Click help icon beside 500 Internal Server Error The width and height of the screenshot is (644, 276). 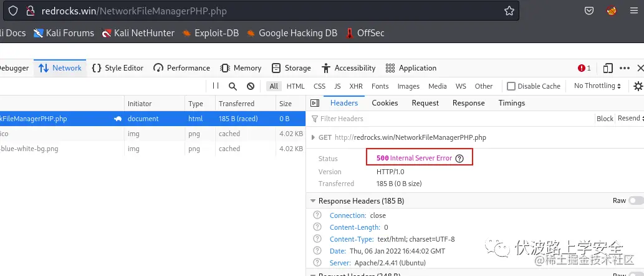[459, 159]
